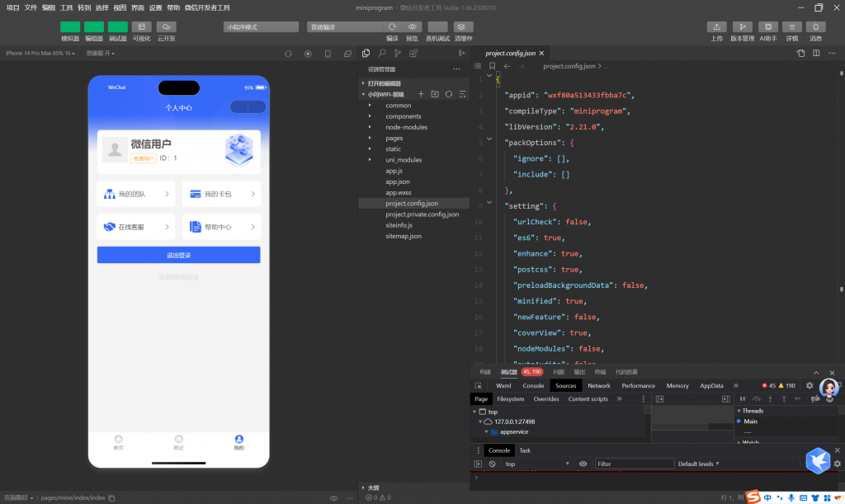This screenshot has height=504, width=845.
Task: Open the cloud development (云开发) icon
Action: click(x=166, y=27)
